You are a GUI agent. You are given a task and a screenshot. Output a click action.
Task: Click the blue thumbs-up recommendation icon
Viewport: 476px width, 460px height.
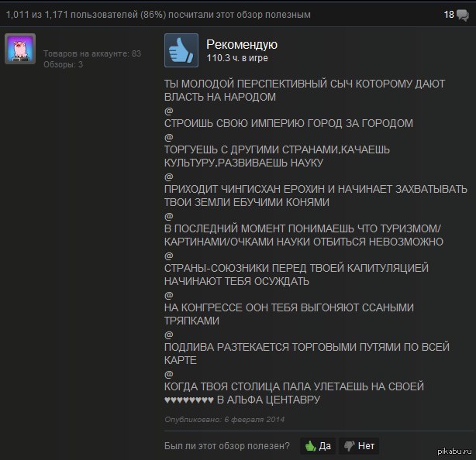(x=181, y=50)
